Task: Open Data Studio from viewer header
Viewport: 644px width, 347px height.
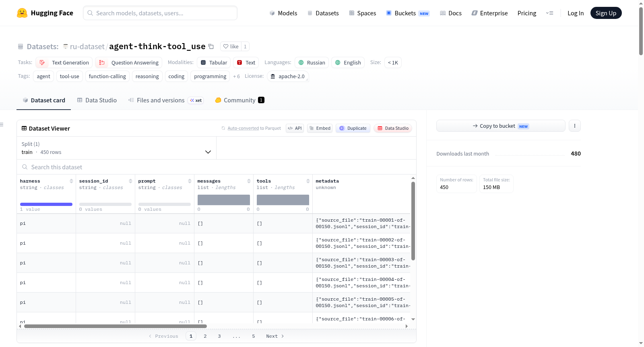Action: (x=393, y=128)
